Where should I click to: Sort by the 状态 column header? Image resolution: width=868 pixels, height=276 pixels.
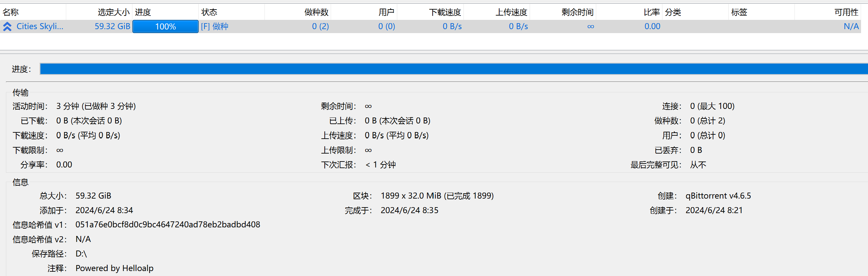point(231,13)
